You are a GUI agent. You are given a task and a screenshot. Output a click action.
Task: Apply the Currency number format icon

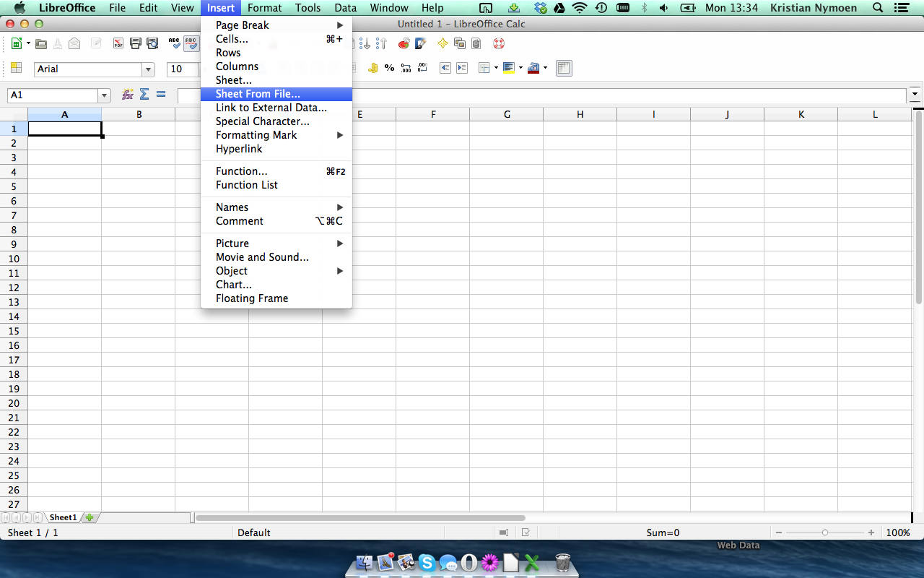point(373,69)
